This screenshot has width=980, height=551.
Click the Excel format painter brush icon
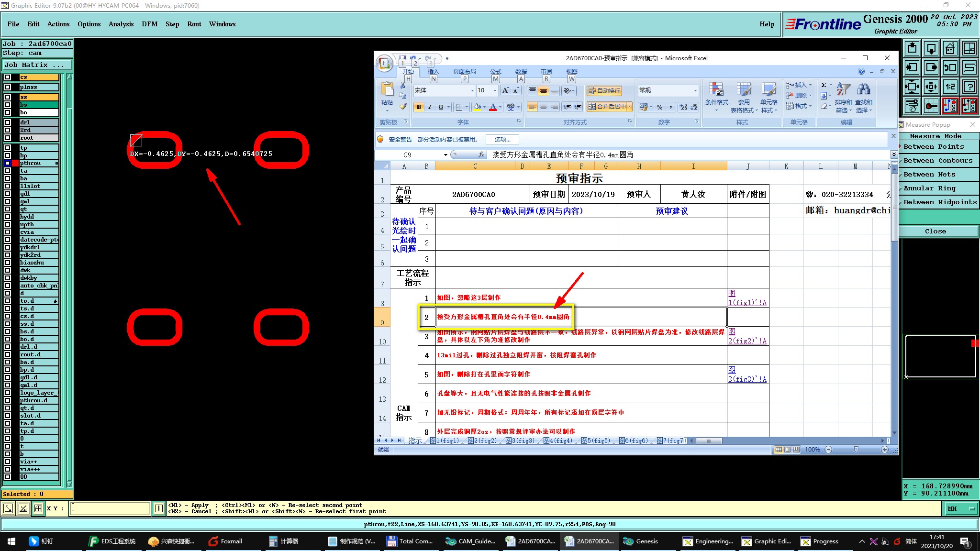(x=403, y=106)
